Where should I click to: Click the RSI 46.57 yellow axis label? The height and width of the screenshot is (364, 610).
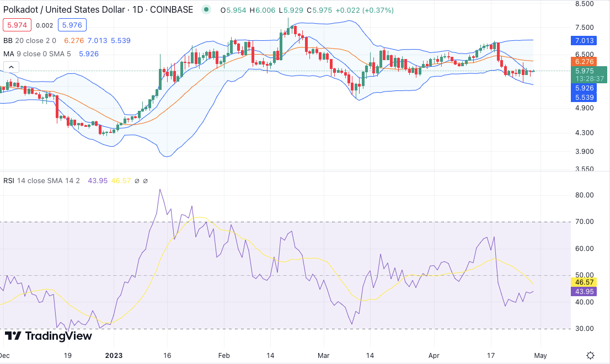tap(584, 282)
